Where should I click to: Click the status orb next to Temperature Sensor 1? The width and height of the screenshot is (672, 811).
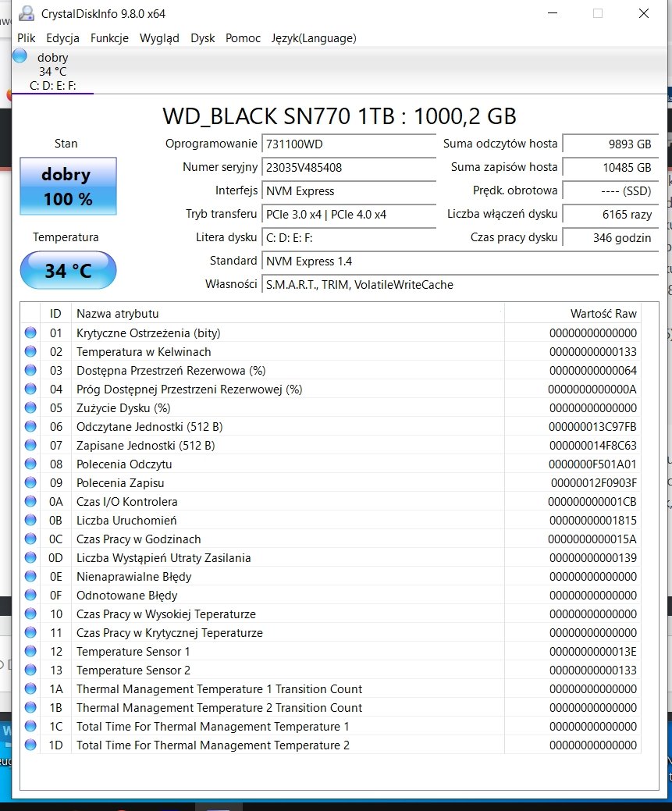tap(30, 651)
